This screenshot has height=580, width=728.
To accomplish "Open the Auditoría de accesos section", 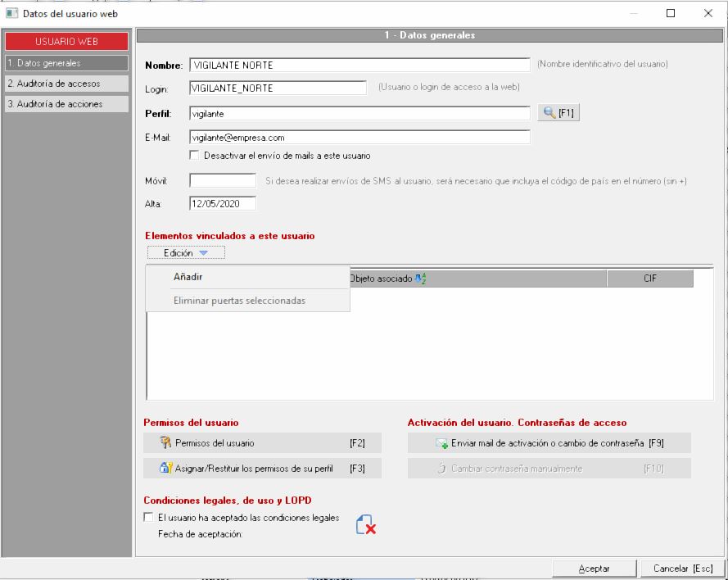I will coord(66,84).
